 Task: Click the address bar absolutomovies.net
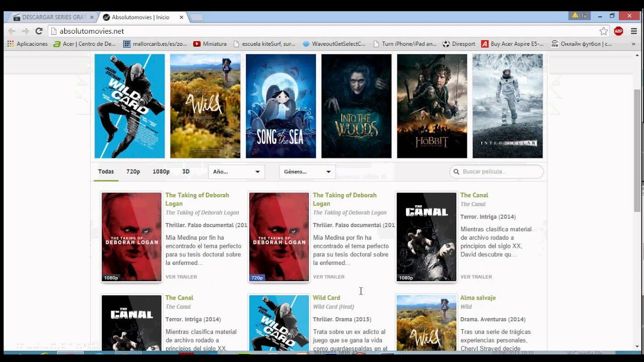[322, 31]
